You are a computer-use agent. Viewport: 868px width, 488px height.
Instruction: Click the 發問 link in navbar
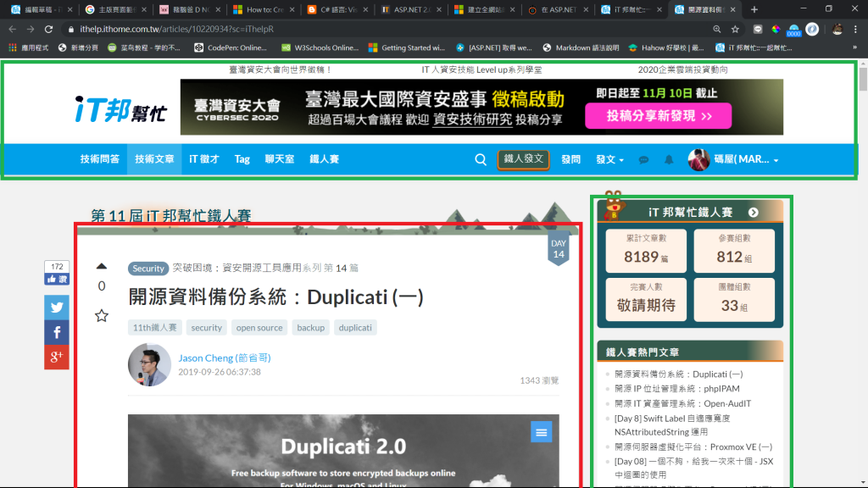click(x=570, y=160)
